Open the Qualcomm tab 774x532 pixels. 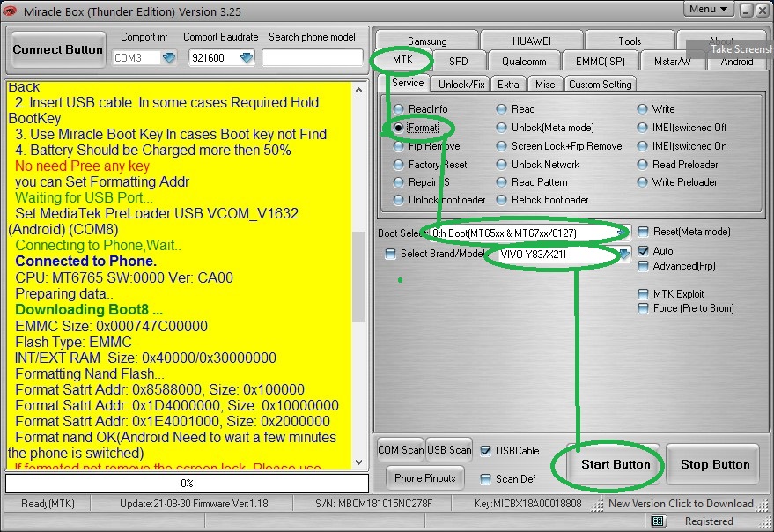coord(524,62)
